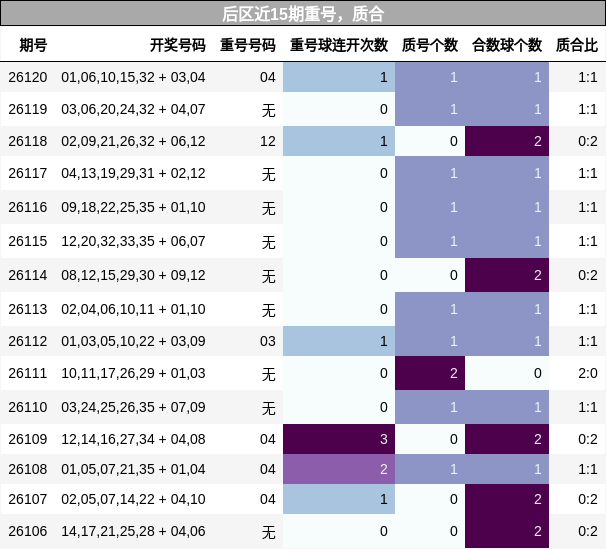Click draw numbers 01,06,10,15,32 + 03,04
Image resolution: width=606 pixels, height=549 pixels.
[x=133, y=77]
